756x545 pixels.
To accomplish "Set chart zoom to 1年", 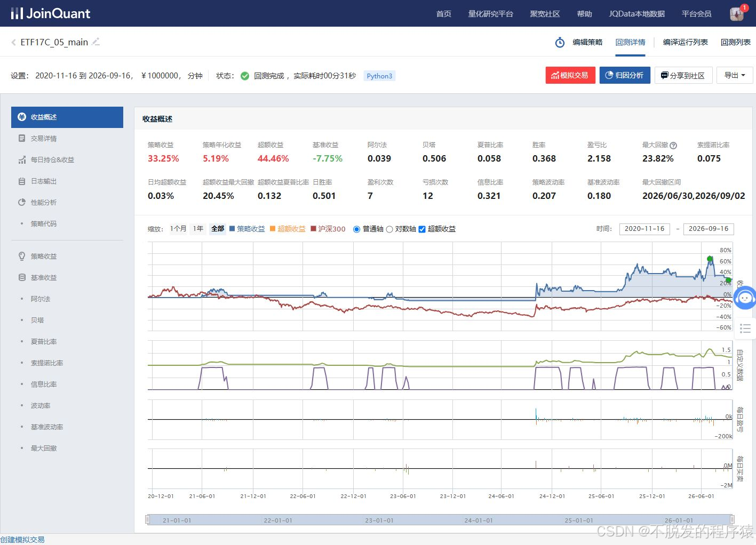I will tap(198, 229).
